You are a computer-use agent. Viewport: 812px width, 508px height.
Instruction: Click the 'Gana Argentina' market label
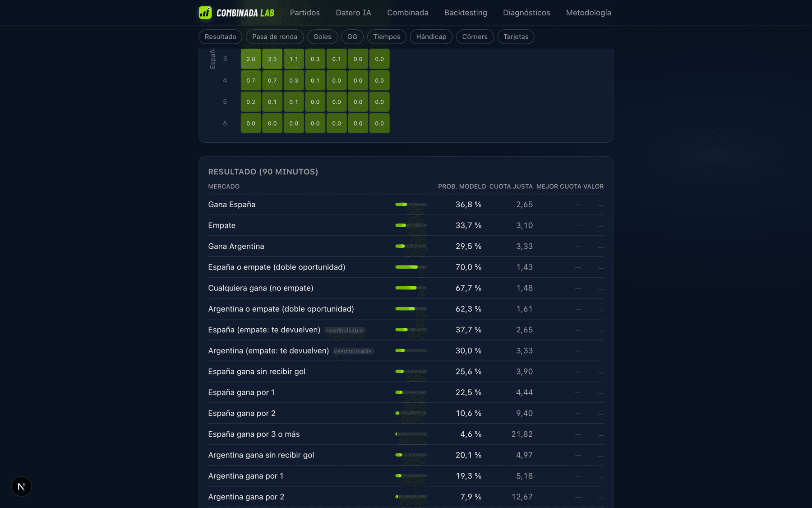pyautogui.click(x=236, y=246)
